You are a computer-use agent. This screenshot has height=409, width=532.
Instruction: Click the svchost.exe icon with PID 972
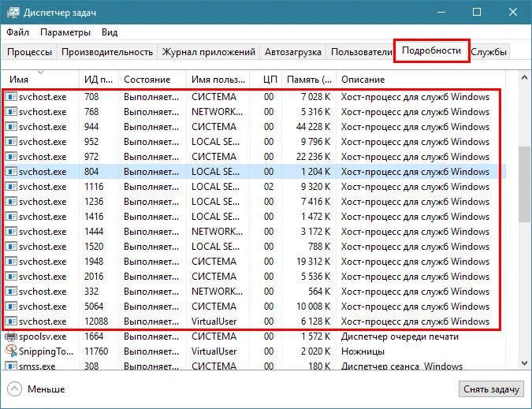coord(11,156)
